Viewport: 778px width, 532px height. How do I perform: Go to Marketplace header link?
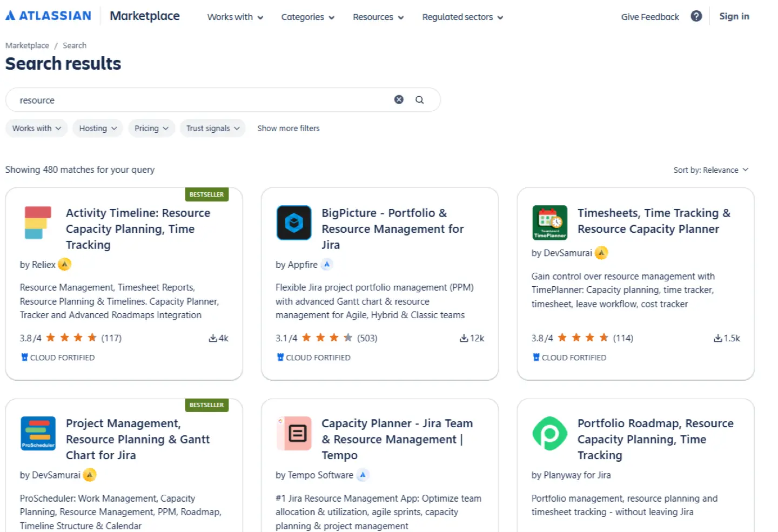coord(145,16)
